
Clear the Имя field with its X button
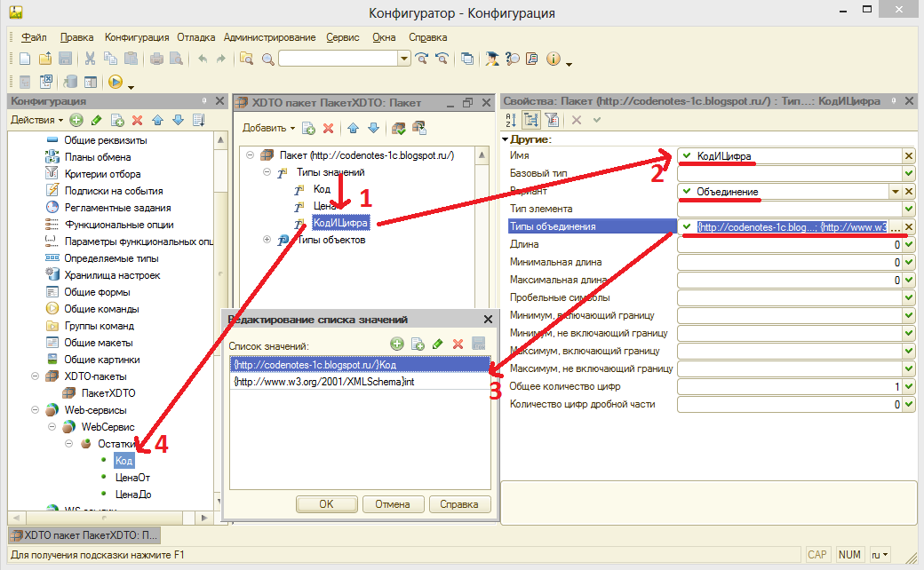909,156
